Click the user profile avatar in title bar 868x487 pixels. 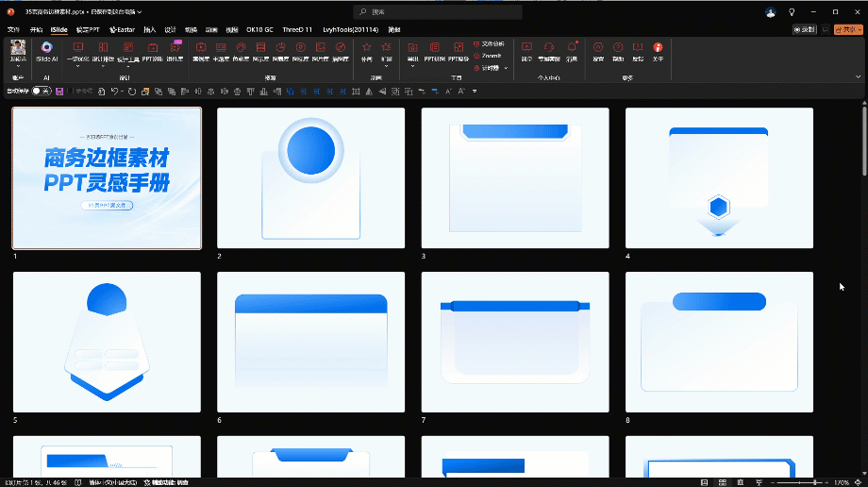[771, 11]
